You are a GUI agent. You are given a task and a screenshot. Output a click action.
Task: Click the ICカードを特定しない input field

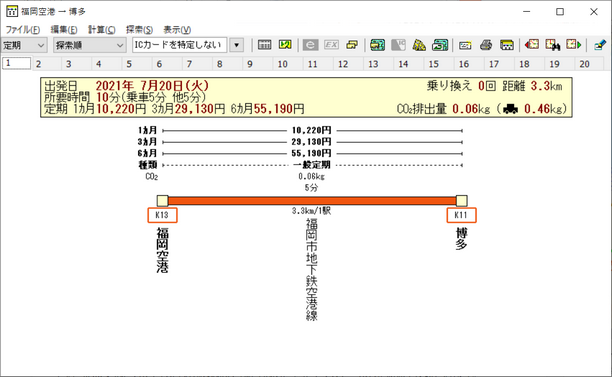(x=180, y=45)
